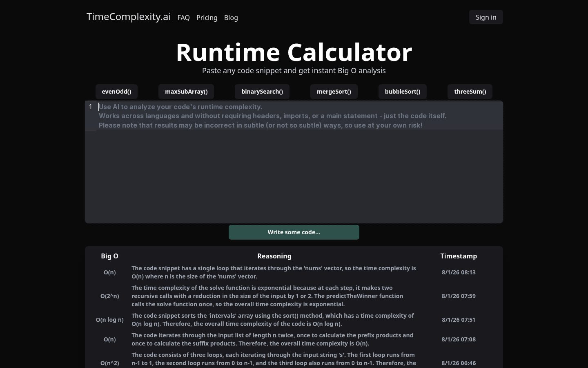The width and height of the screenshot is (588, 368).
Task: Load the evenOdd() example
Action: pos(116,92)
